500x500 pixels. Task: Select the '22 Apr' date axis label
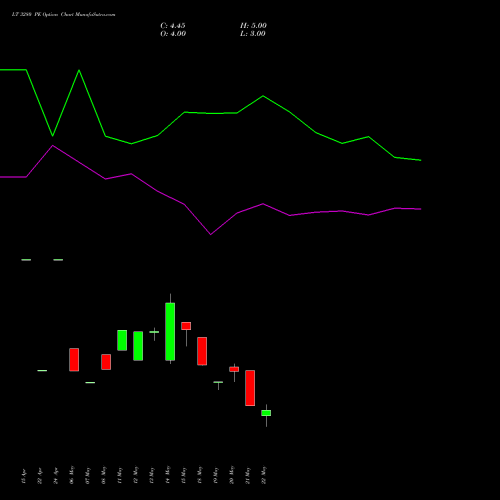(40, 476)
